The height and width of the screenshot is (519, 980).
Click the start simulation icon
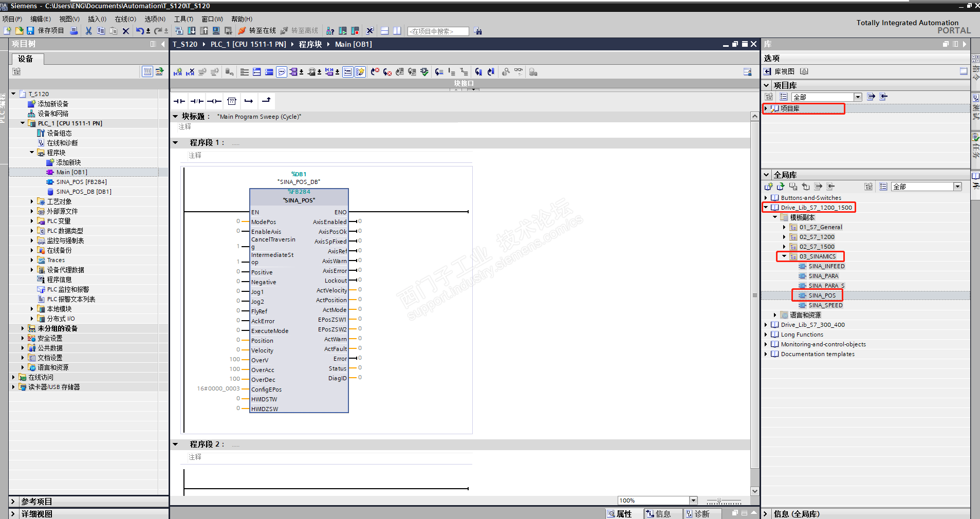[216, 31]
